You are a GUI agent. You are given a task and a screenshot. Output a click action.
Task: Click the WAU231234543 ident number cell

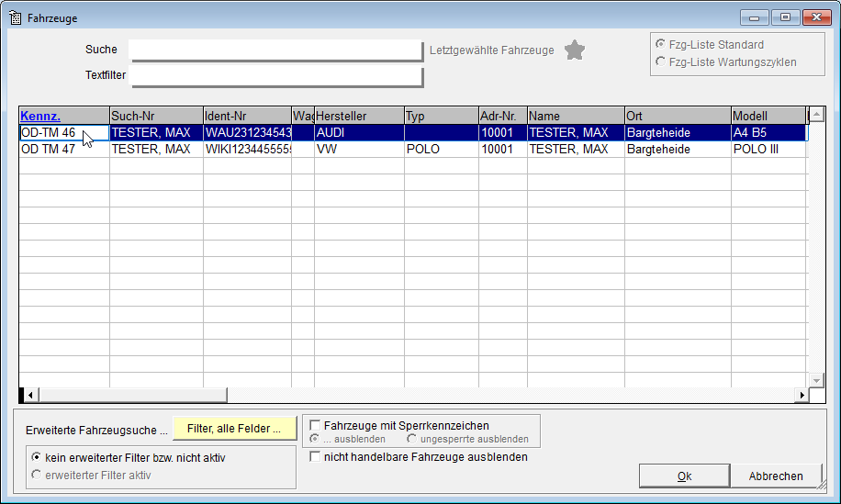[x=247, y=132]
